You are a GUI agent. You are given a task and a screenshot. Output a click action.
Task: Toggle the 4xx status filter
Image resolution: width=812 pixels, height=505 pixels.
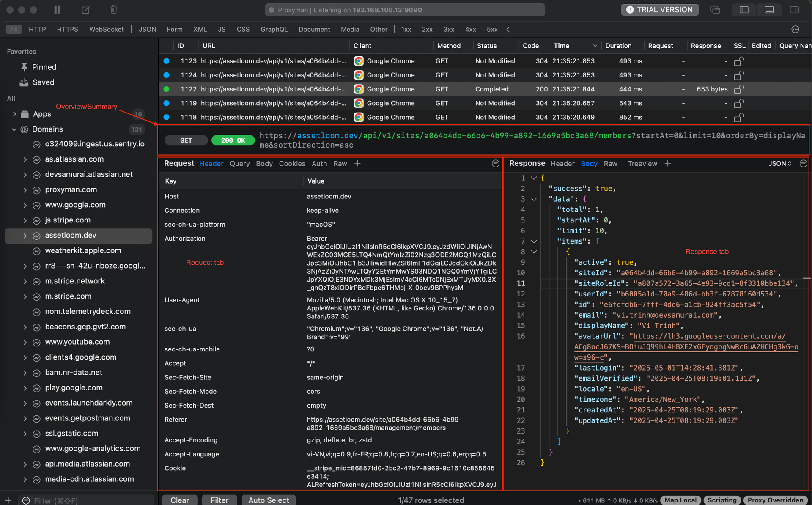[x=470, y=29]
